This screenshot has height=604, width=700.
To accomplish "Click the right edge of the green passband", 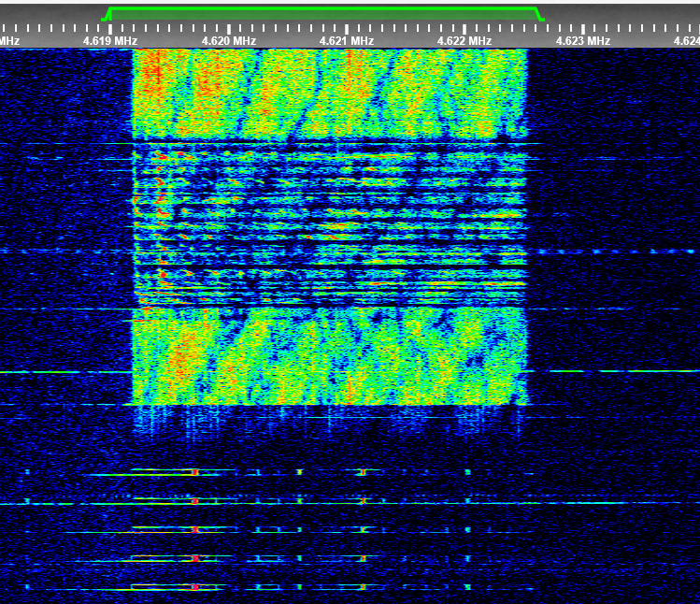I will [539, 14].
